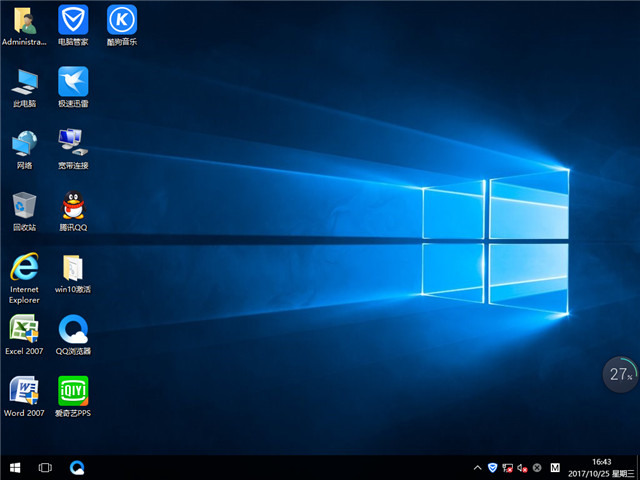Viewport: 640px width, 480px height.
Task: Open the Windows Start menu
Action: [15, 467]
